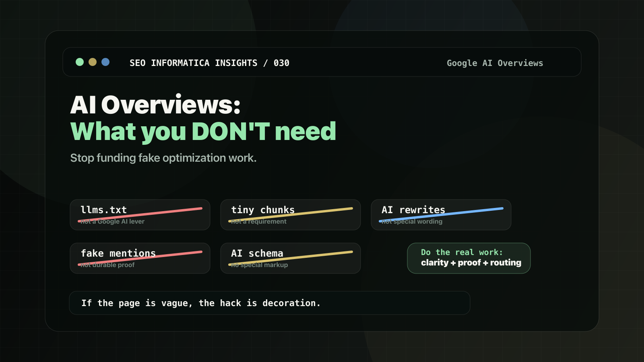Open the 'tiny chunks' card
644x362 pixels.
pyautogui.click(x=291, y=215)
